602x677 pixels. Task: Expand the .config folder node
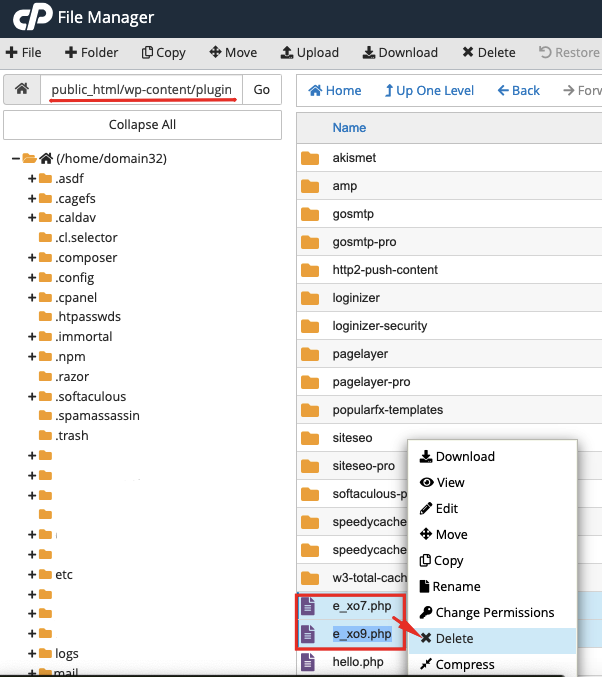click(x=32, y=277)
